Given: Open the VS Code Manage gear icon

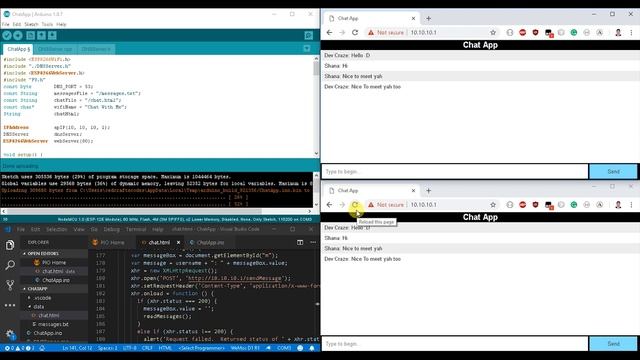Looking at the screenshot, I should pyautogui.click(x=10, y=334).
